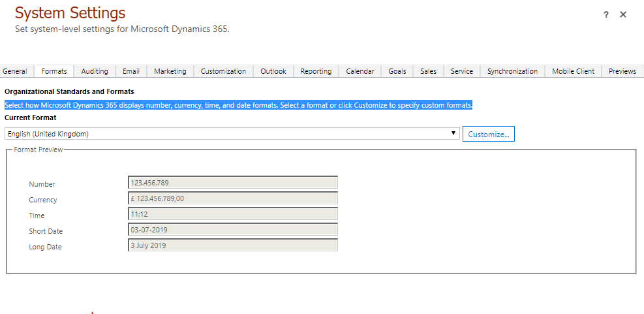
Task: Click the Long Date label
Action: click(45, 247)
